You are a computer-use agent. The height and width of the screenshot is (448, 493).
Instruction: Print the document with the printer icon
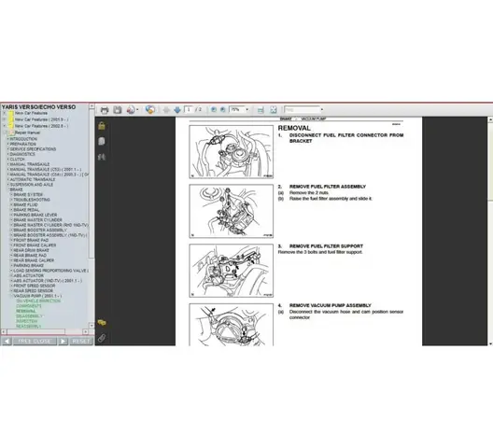tap(105, 110)
